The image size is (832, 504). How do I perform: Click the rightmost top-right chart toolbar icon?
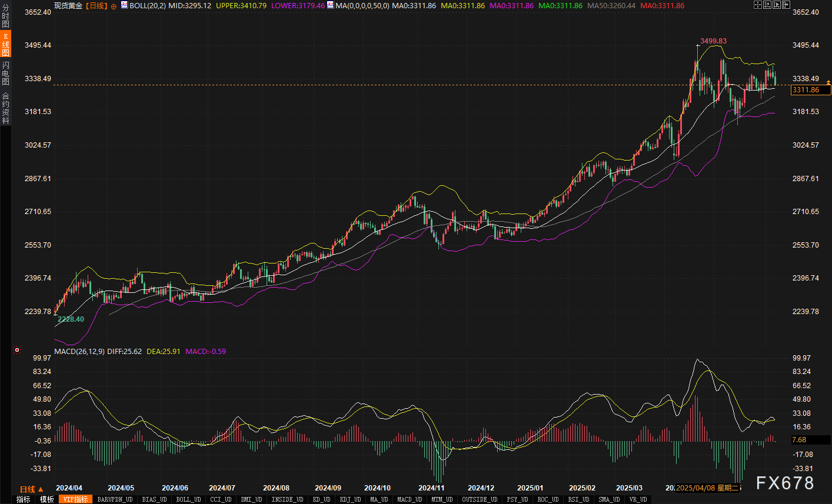786,5
